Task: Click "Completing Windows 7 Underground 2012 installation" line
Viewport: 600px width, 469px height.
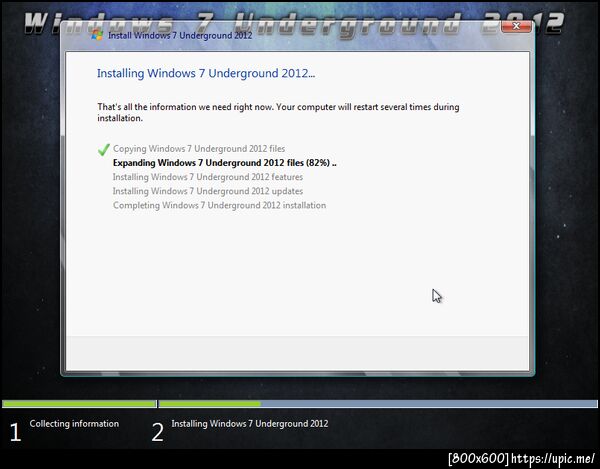Action: [220, 205]
